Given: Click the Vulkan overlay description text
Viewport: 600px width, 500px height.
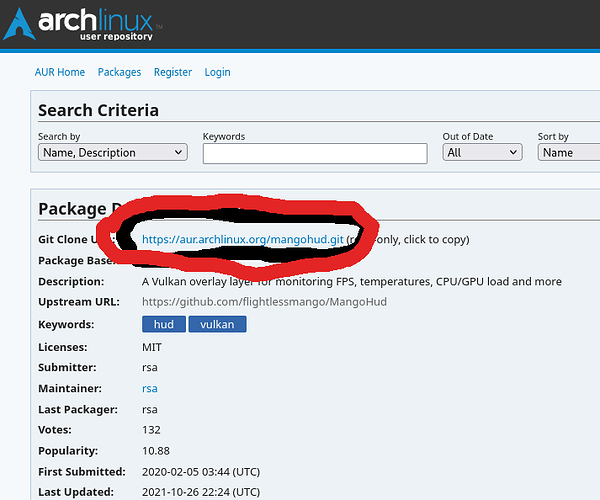Looking at the screenshot, I should [352, 282].
